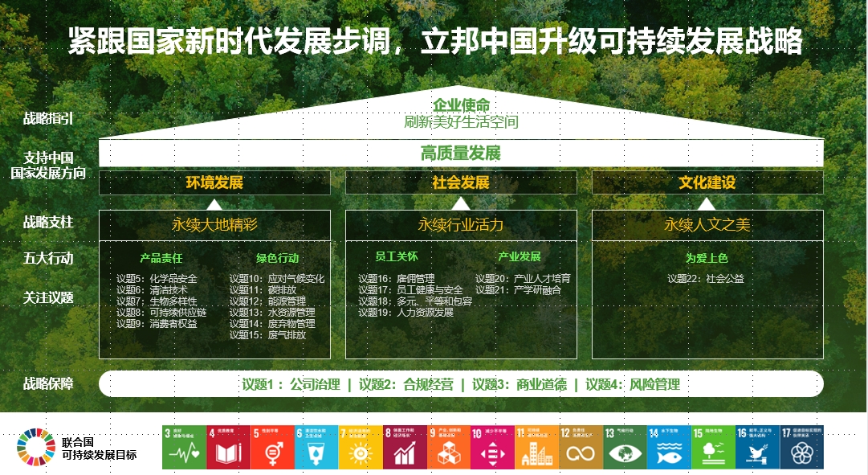Select 议题10：应对气候变化
The image size is (868, 475).
pos(277,279)
